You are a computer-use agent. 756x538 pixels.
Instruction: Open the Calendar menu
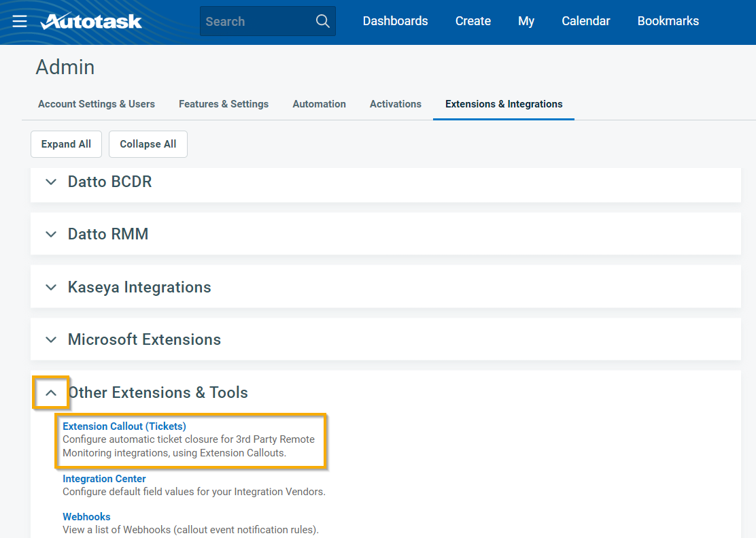(585, 21)
